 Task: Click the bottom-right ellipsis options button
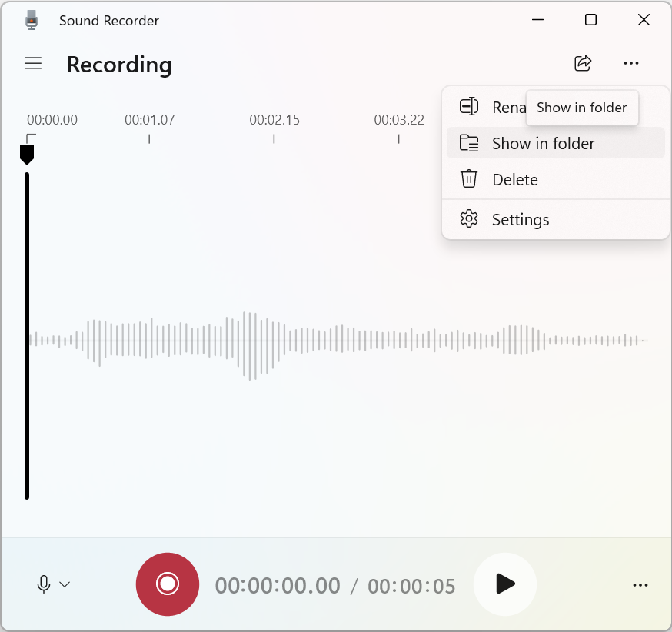640,585
